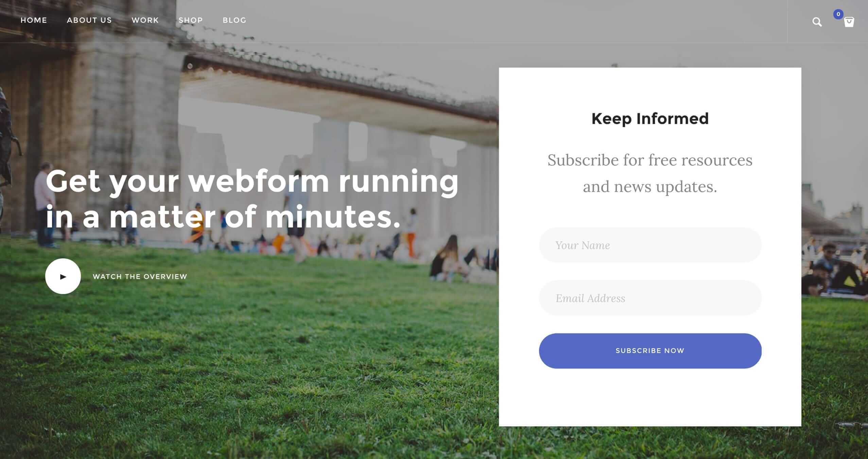
Task: Click the WATCH THE OVERVIEW link
Action: [x=140, y=276]
